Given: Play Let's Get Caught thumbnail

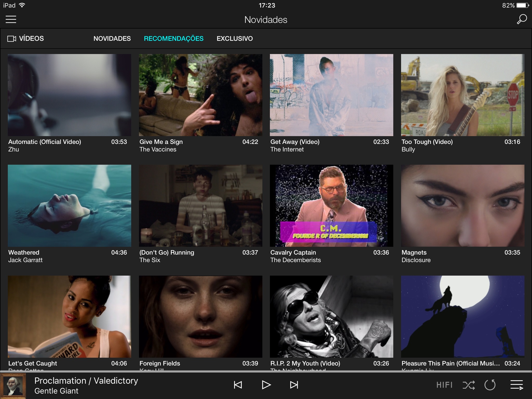Looking at the screenshot, I should [69, 317].
